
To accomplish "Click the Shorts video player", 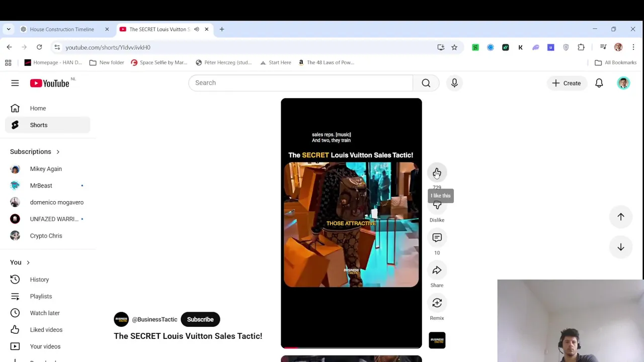I will click(351, 223).
